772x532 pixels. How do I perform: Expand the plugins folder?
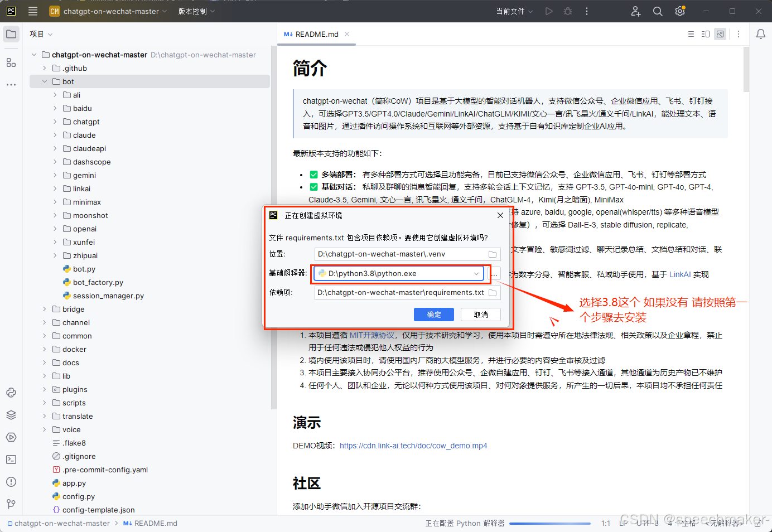coord(45,389)
